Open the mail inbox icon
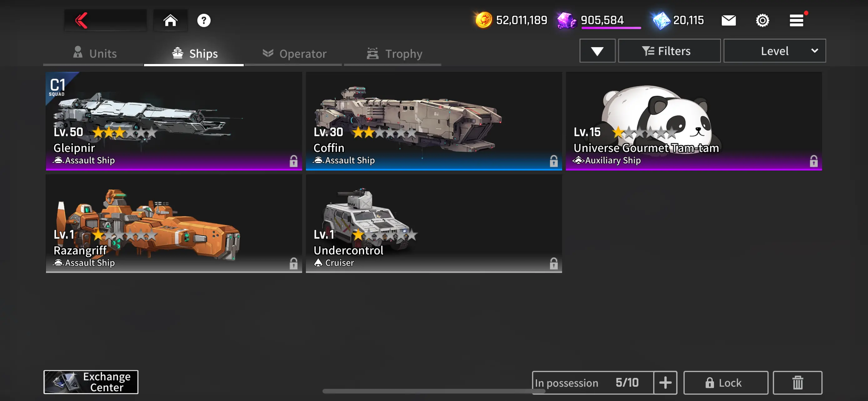The width and height of the screenshot is (868, 401). click(x=729, y=21)
